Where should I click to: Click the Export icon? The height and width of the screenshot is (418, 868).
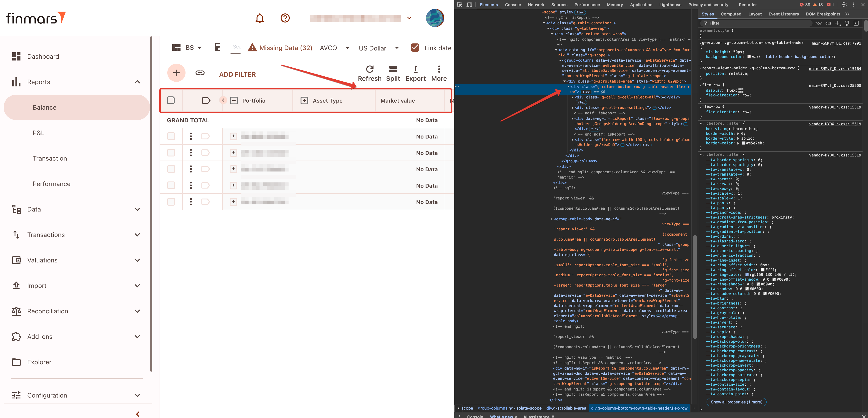[x=415, y=69]
